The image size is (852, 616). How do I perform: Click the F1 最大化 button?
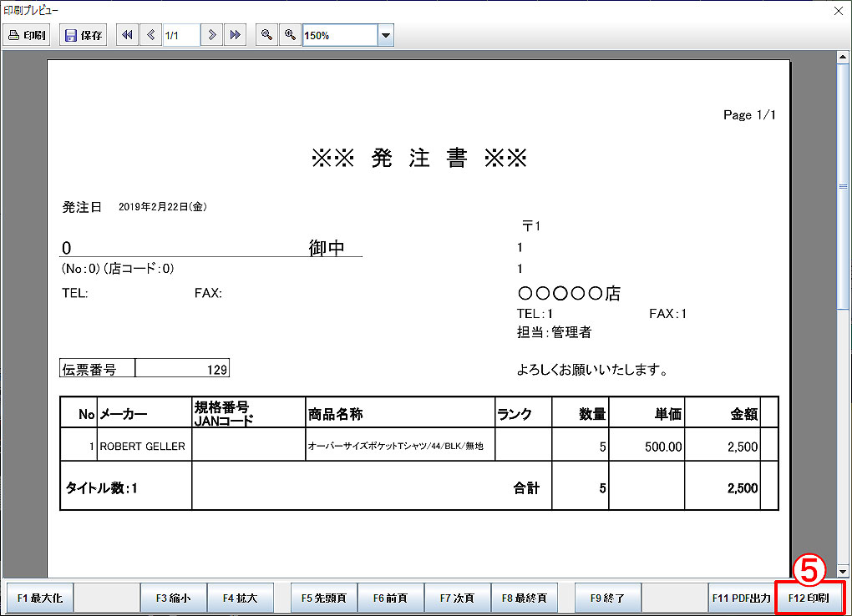pyautogui.click(x=39, y=598)
